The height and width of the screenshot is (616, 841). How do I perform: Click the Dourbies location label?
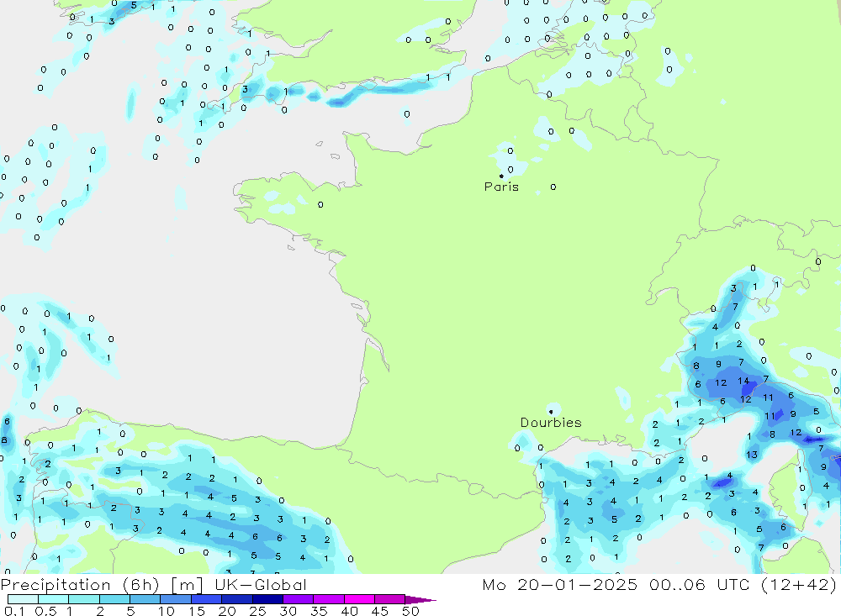[551, 423]
